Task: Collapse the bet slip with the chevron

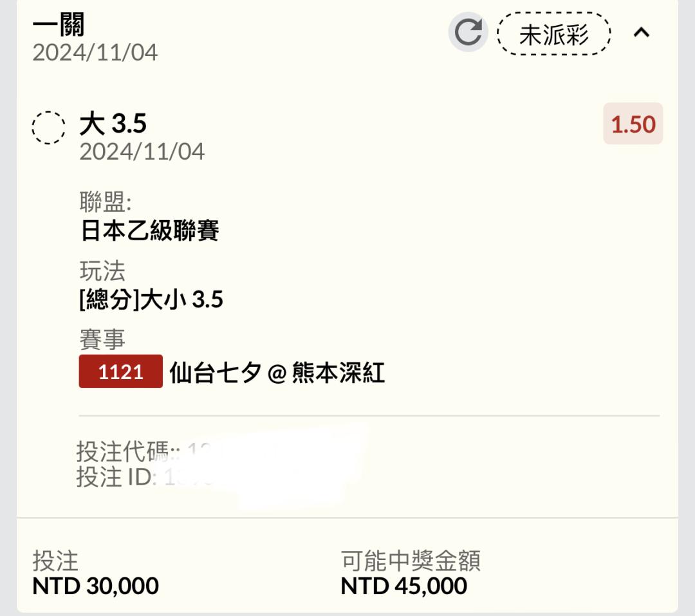Action: coord(642,32)
